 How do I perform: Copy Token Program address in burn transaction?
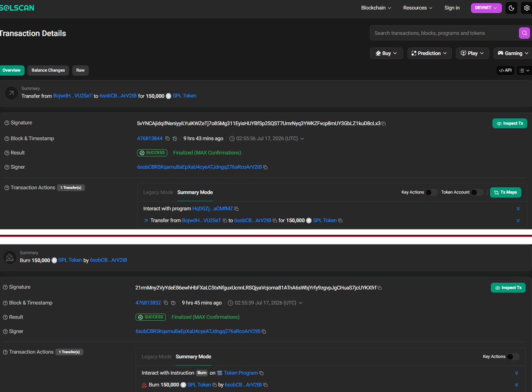pyautogui.click(x=262, y=373)
